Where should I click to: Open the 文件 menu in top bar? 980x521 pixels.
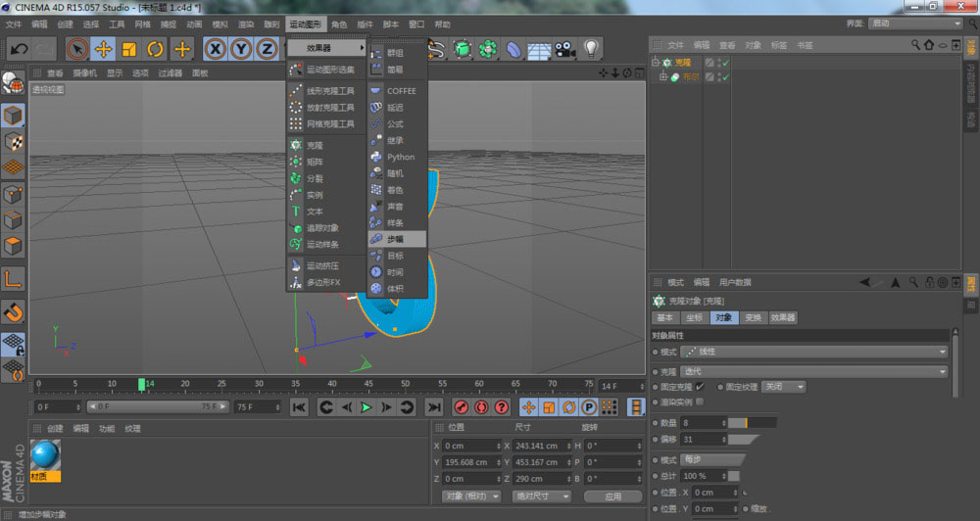13,24
